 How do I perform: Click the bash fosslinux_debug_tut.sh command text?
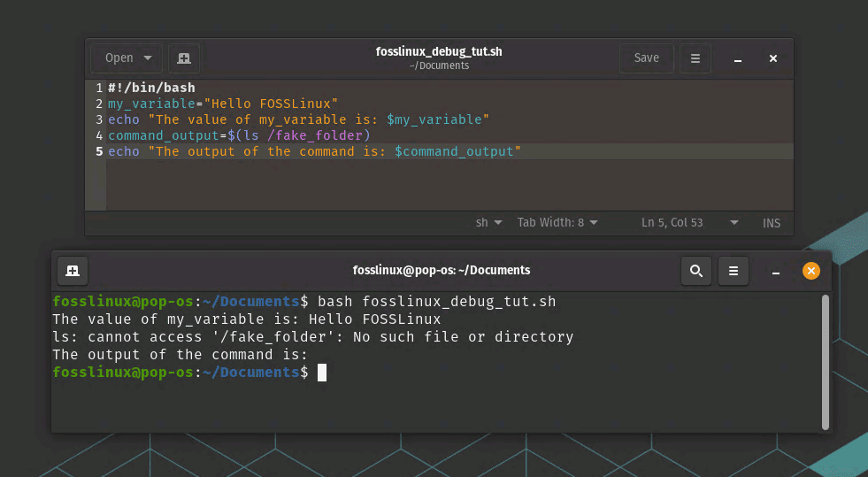(x=436, y=302)
